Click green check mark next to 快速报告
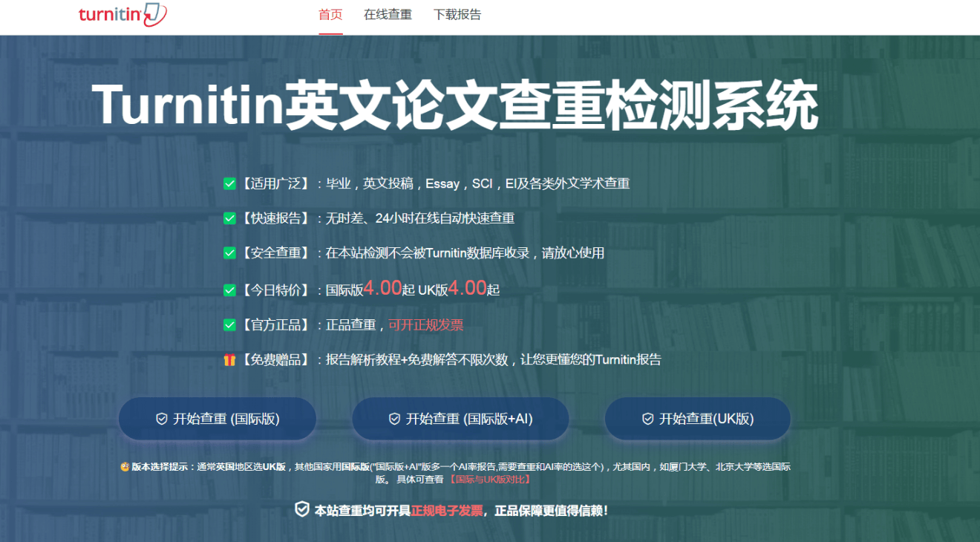 coord(229,218)
